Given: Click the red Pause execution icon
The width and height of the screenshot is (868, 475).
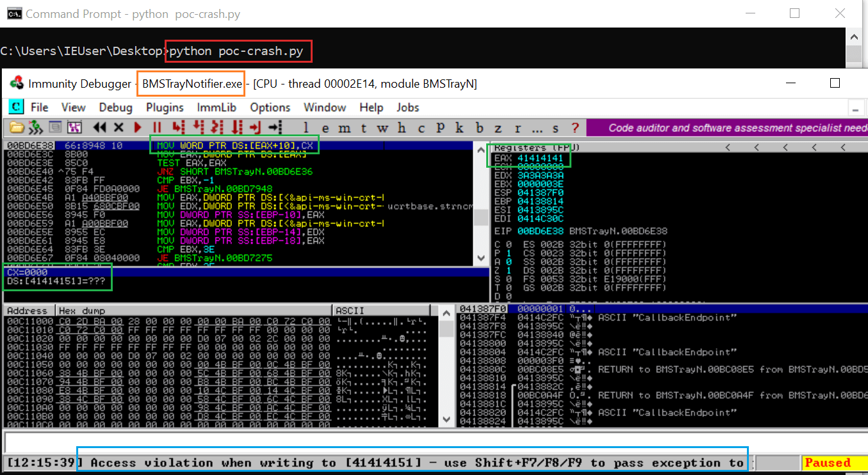Looking at the screenshot, I should [x=157, y=127].
